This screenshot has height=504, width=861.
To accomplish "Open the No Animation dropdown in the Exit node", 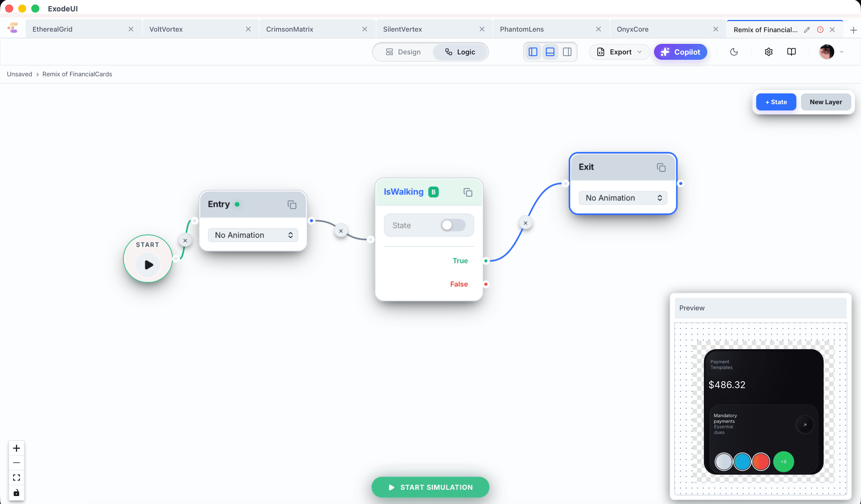I will pyautogui.click(x=622, y=198).
